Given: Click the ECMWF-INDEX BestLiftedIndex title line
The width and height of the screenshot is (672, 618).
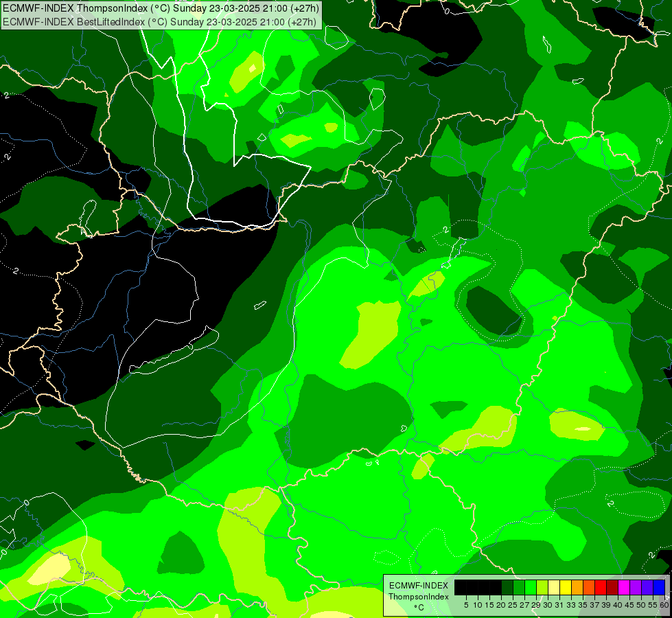Looking at the screenshot, I should click(159, 22).
